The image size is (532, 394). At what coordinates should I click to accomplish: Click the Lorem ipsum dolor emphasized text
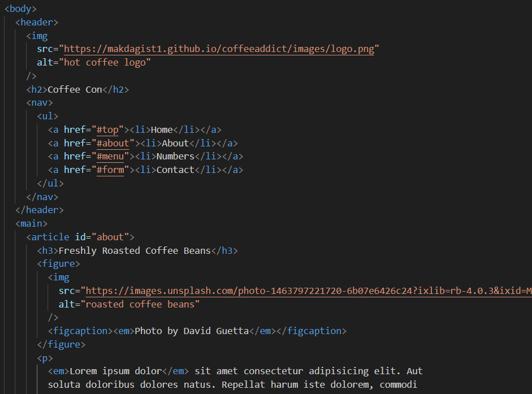pyautogui.click(x=115, y=371)
